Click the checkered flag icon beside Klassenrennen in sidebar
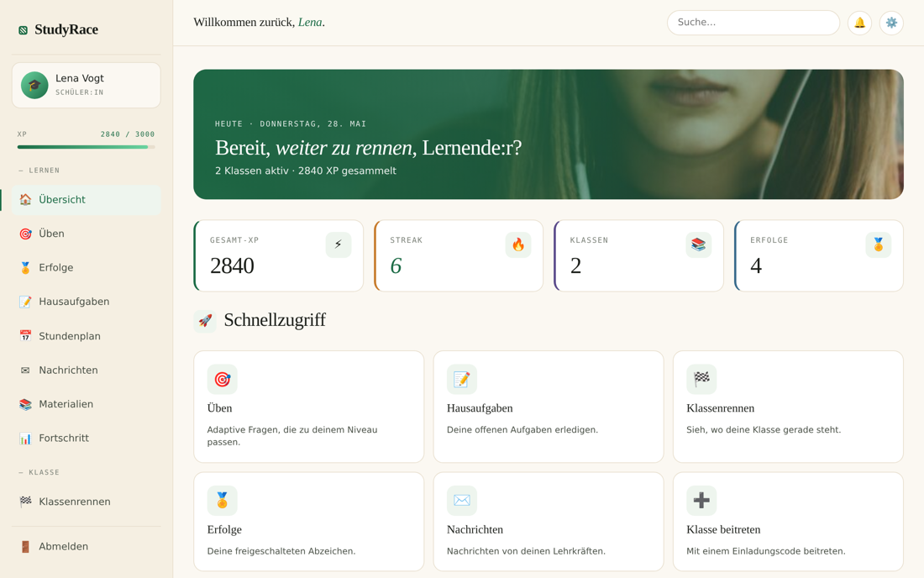Viewport: 924px width, 578px height. pyautogui.click(x=25, y=502)
